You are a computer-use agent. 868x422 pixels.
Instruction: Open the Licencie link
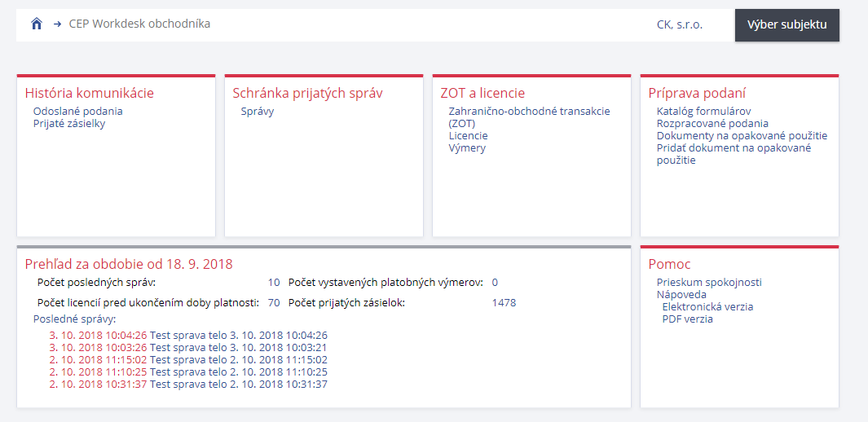(469, 135)
